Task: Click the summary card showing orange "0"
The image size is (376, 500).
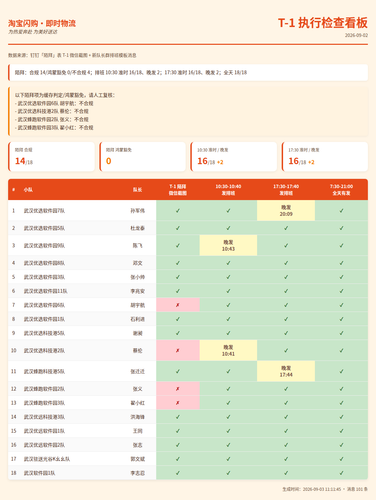Action: [x=143, y=157]
